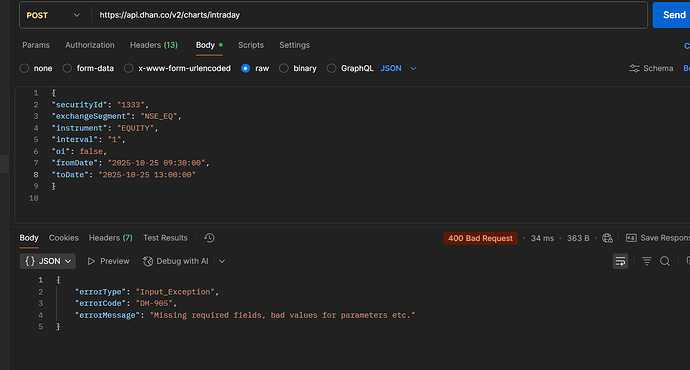Viewport: 690px width, 370px height.
Task: Select the binary radio button
Action: (284, 68)
